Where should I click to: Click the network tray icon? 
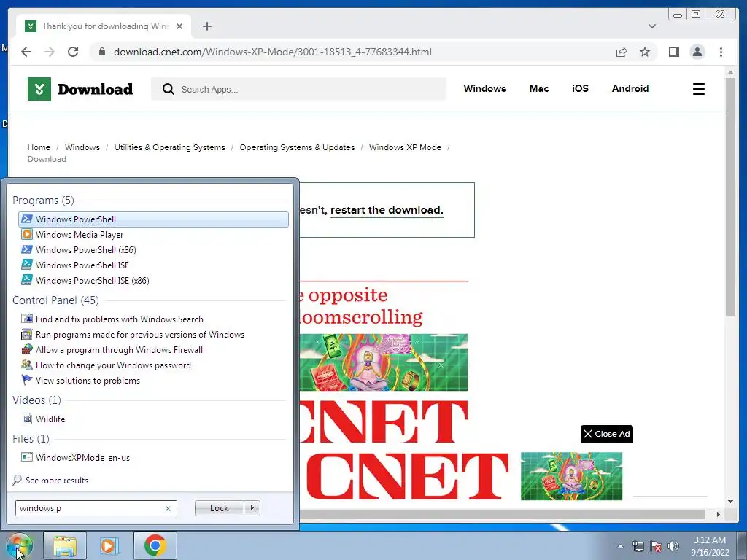638,546
